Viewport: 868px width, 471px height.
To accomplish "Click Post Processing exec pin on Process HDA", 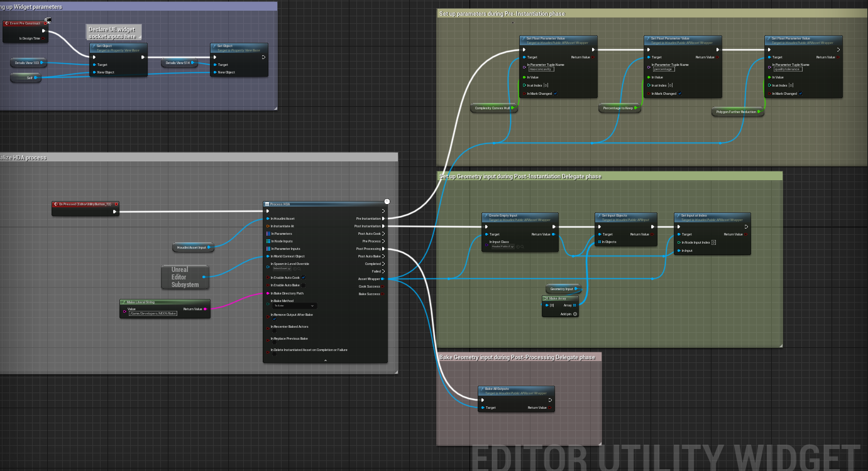I will 384,249.
